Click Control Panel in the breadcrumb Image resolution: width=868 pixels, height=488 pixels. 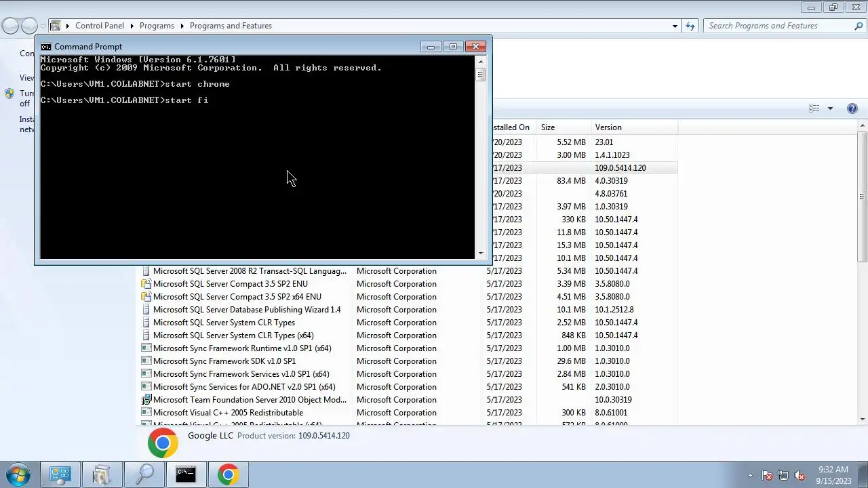click(100, 26)
